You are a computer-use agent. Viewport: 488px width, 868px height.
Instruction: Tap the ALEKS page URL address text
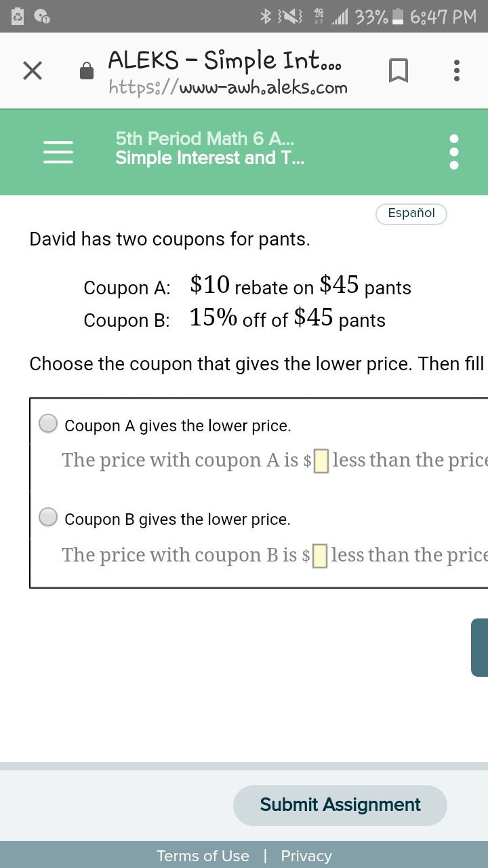pos(228,88)
